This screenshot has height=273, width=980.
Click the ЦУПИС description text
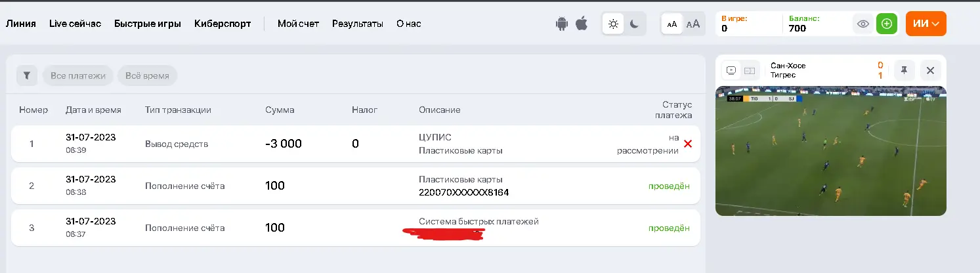coord(435,137)
